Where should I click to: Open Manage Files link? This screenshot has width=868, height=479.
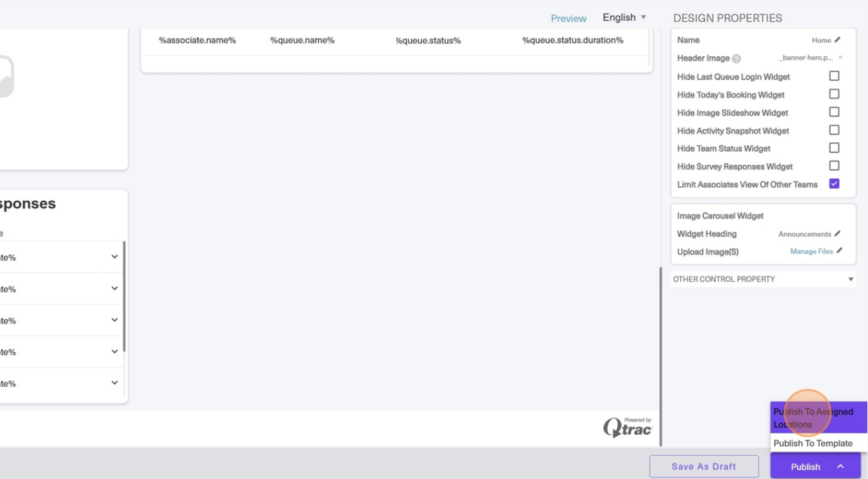(812, 251)
